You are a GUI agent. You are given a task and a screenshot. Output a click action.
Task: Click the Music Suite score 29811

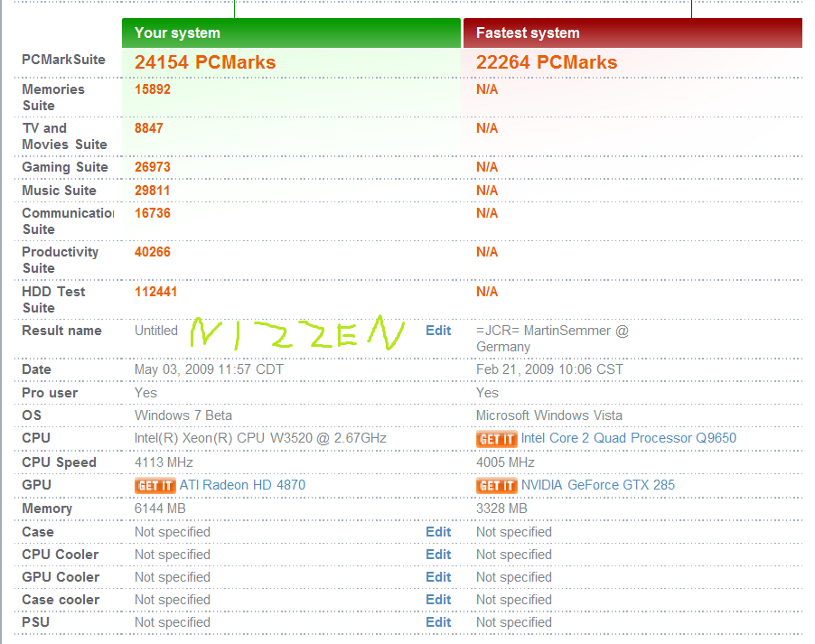[x=153, y=191]
